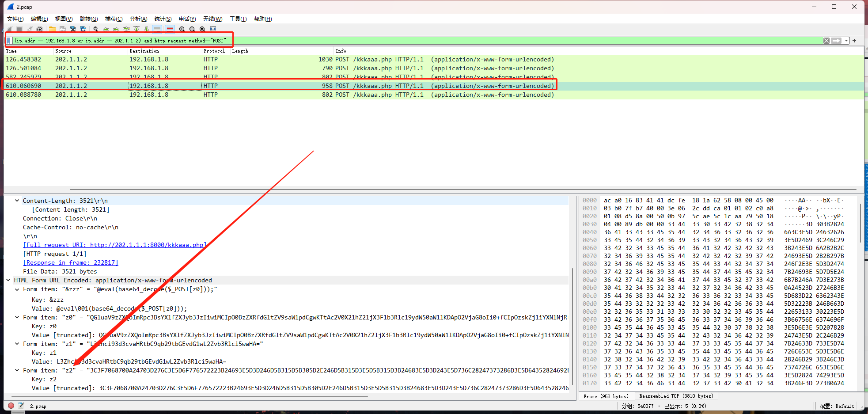Image resolution: width=868 pixels, height=414 pixels.
Task: Click the stop capture square icon
Action: tap(19, 29)
